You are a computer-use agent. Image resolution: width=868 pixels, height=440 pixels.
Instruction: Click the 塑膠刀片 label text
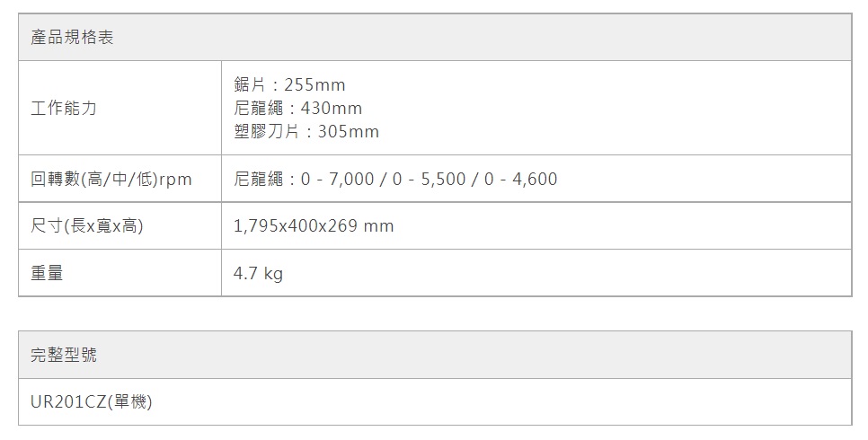click(x=266, y=132)
